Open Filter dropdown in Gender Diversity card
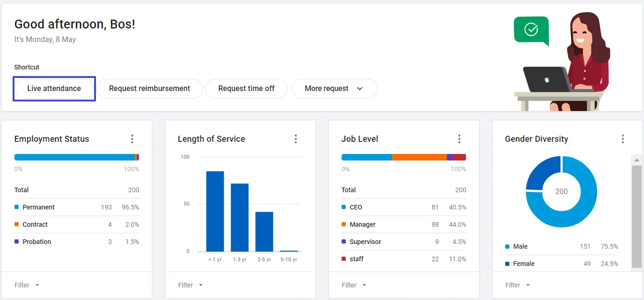Screen dimensions: 644x300 [517, 285]
